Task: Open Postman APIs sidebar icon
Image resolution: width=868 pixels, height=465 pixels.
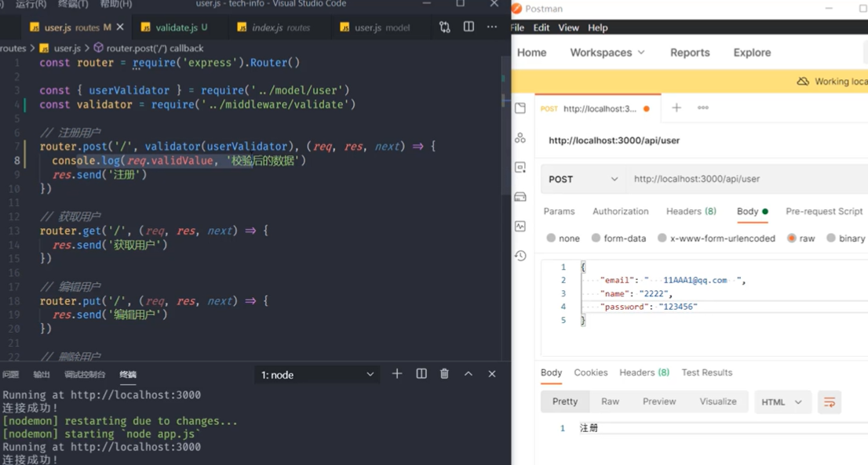Action: tap(520, 138)
